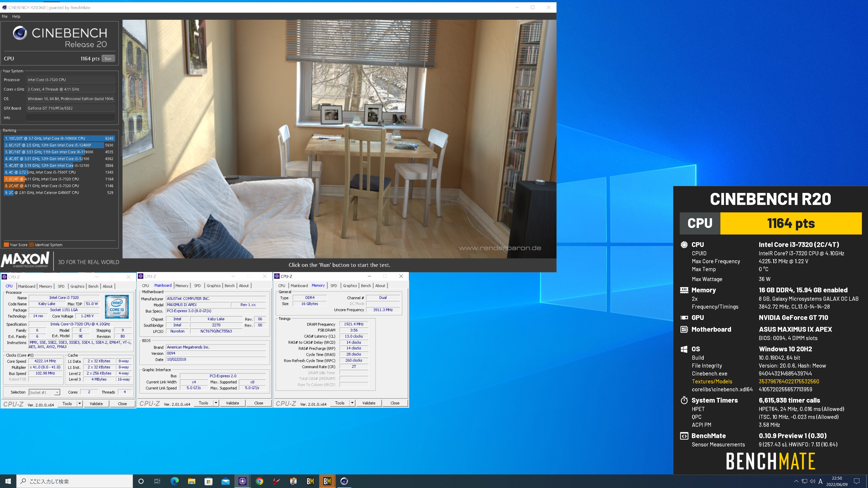Select ranking row 6 Core i5-7500T
Viewport: 868px width, 488px height.
59,172
